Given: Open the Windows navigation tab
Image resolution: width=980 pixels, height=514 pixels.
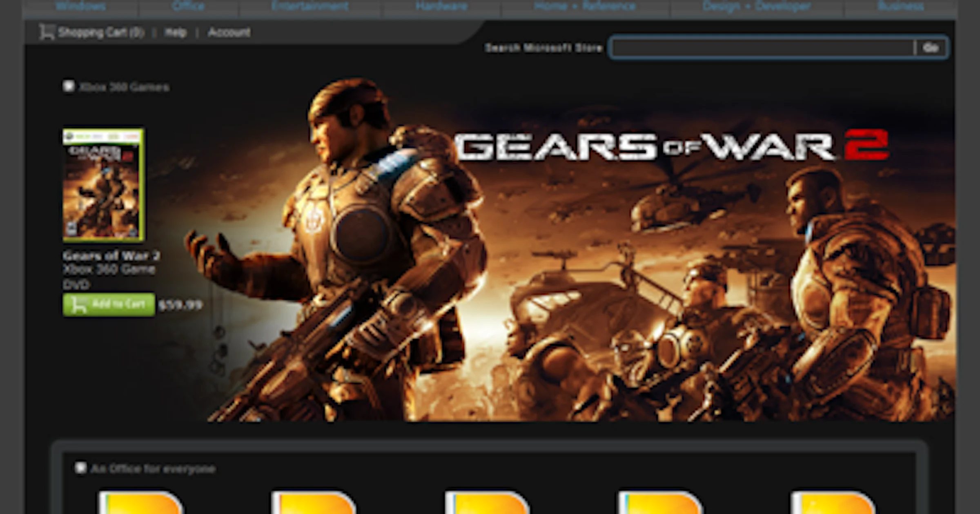Looking at the screenshot, I should 80,6.
